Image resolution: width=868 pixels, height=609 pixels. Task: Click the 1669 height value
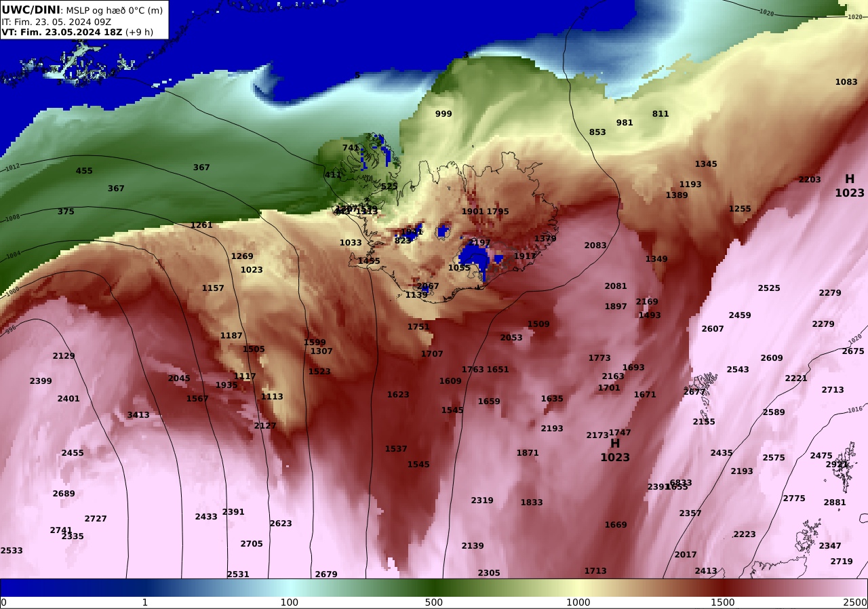pyautogui.click(x=616, y=525)
